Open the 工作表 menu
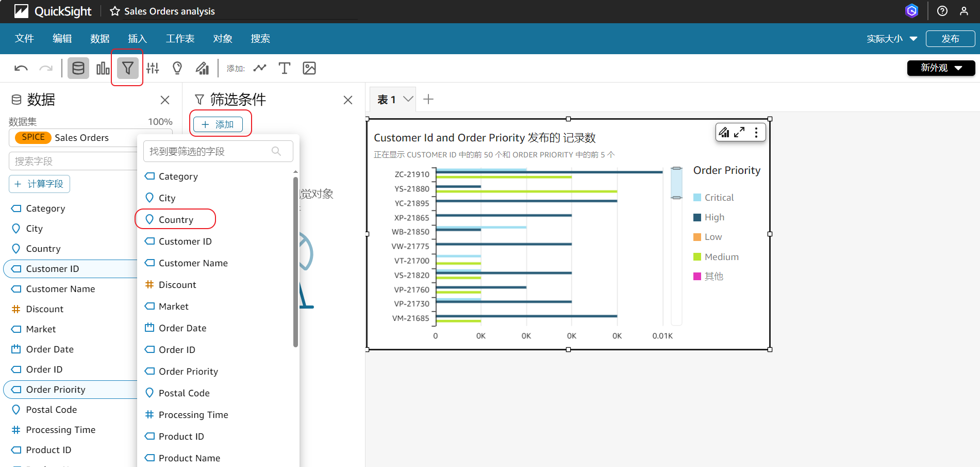Image resolution: width=980 pixels, height=467 pixels. tap(180, 39)
